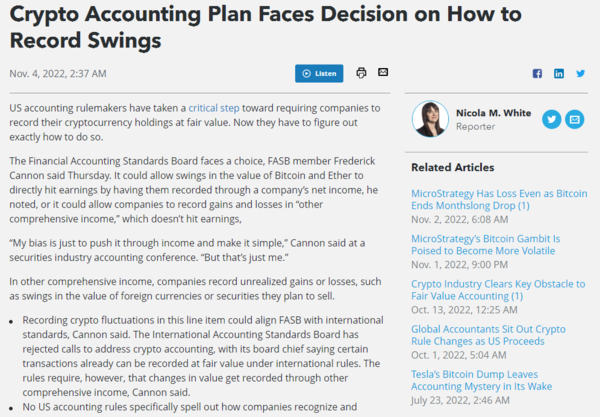This screenshot has width=600, height=417.
Task: Share the article on Twitter from header
Action: (x=581, y=74)
